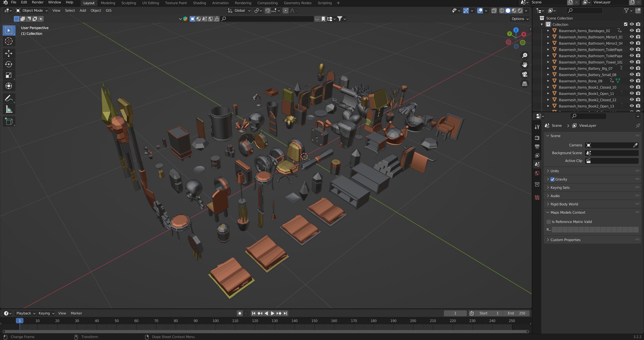This screenshot has width=644, height=340.
Task: Disable Basemesh_Items_Battery_Big_07 in renders
Action: [x=638, y=68]
